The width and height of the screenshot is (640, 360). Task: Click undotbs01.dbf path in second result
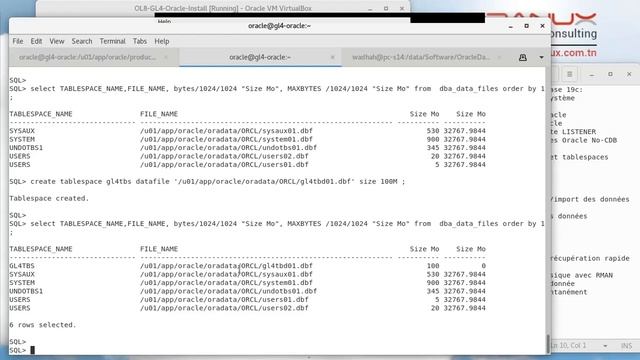coord(228,291)
